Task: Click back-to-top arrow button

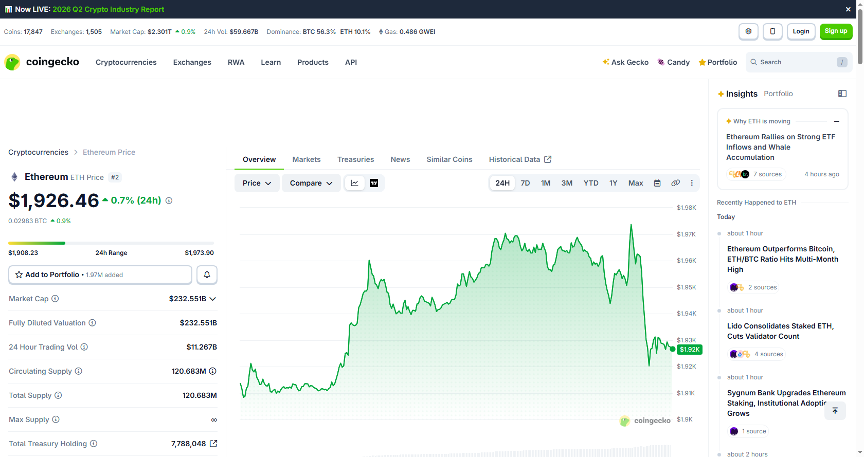Action: coord(835,410)
